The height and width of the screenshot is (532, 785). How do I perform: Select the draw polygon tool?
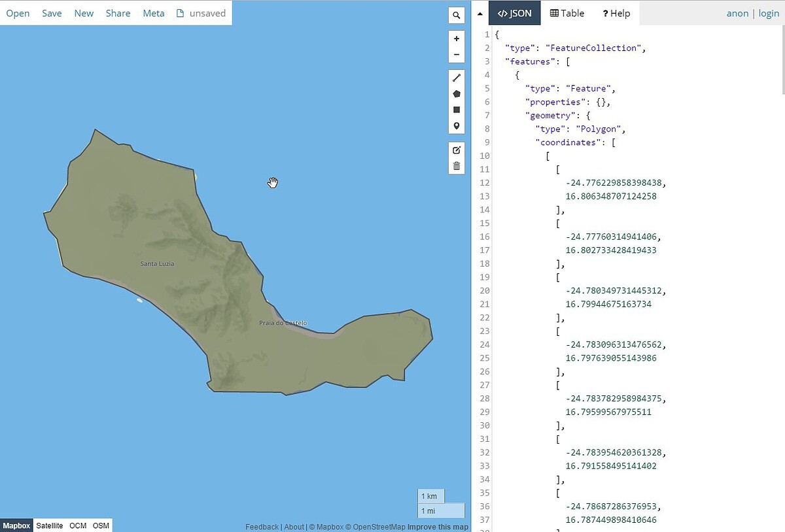[x=457, y=94]
